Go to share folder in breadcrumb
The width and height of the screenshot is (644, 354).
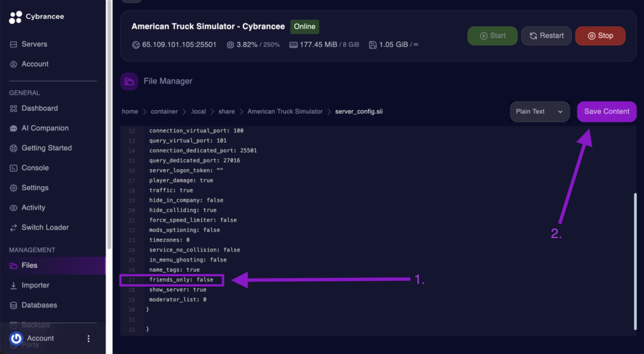pos(226,111)
